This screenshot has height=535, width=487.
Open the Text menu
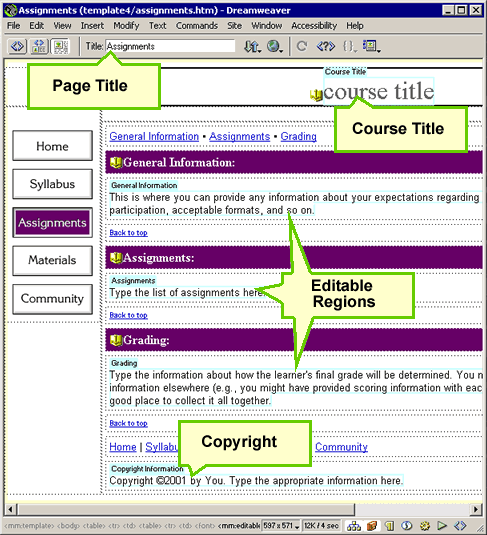pos(157,26)
